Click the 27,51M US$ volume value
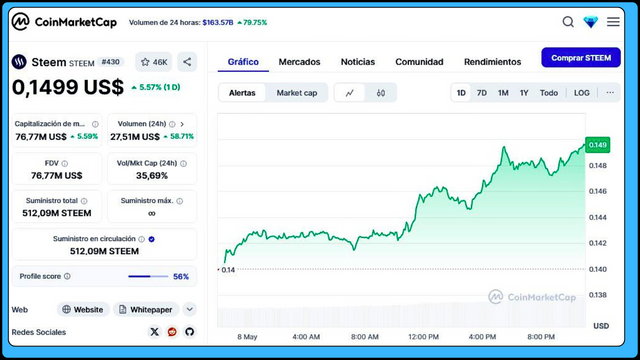640x360 pixels. pos(135,137)
